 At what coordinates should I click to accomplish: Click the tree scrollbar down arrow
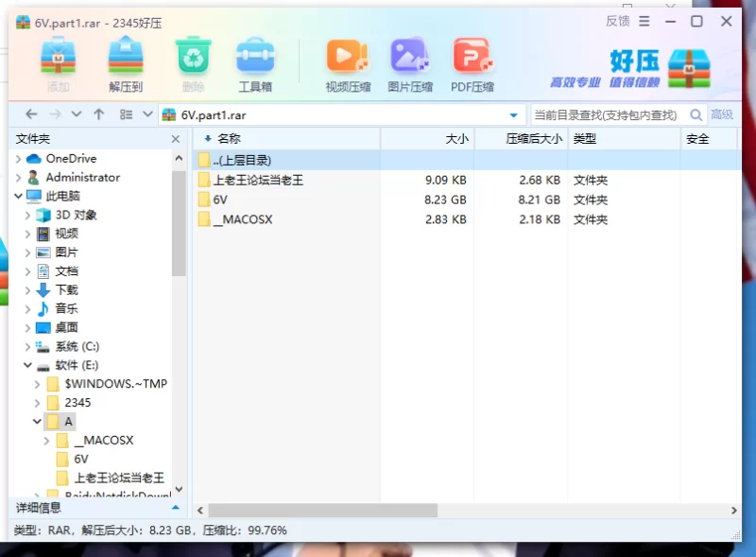pos(179,490)
